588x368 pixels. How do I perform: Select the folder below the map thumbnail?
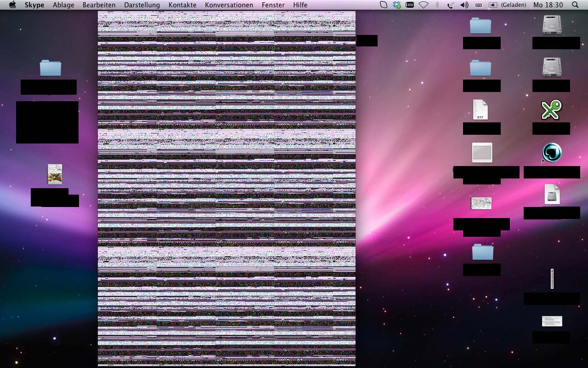(x=482, y=252)
